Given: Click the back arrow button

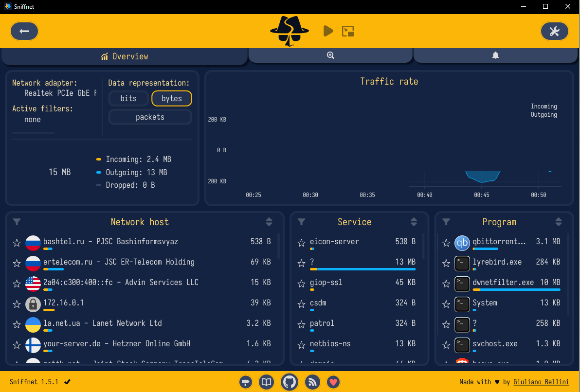Looking at the screenshot, I should (24, 31).
